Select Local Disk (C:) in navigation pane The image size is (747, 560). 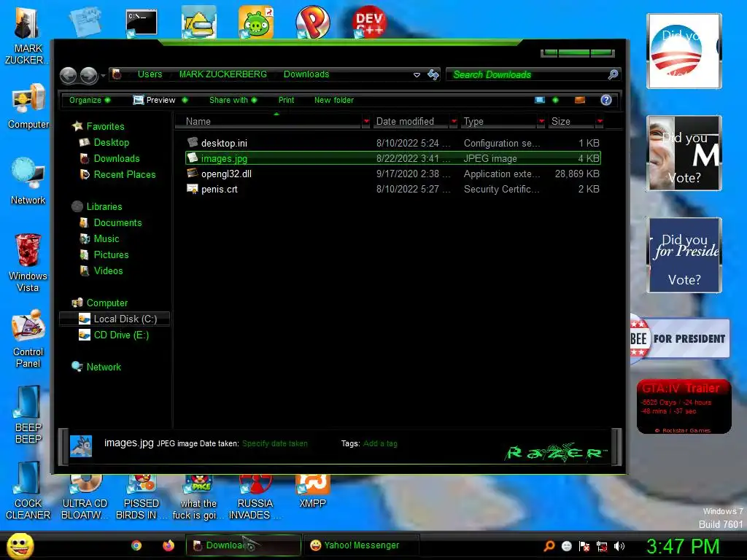115,319
